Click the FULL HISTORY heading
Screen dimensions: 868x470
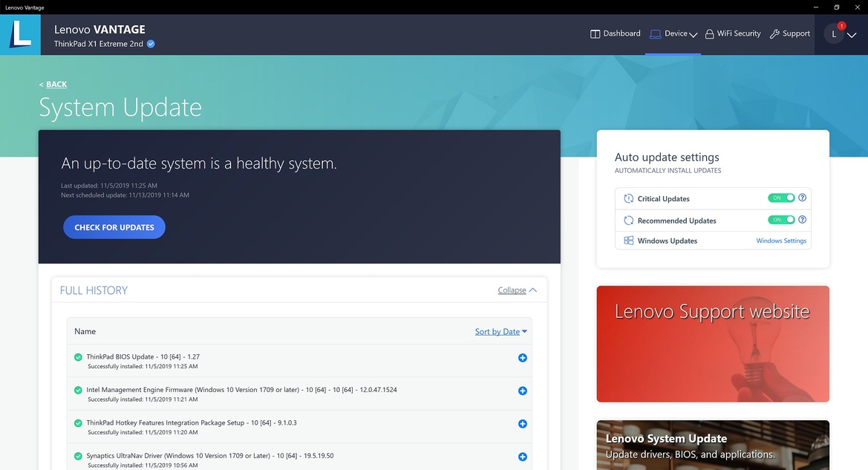click(x=94, y=290)
